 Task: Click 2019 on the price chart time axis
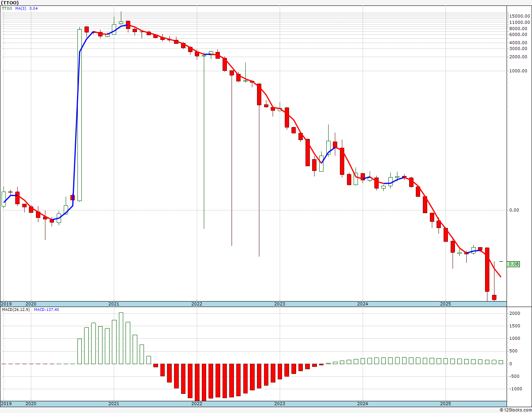(x=6, y=304)
